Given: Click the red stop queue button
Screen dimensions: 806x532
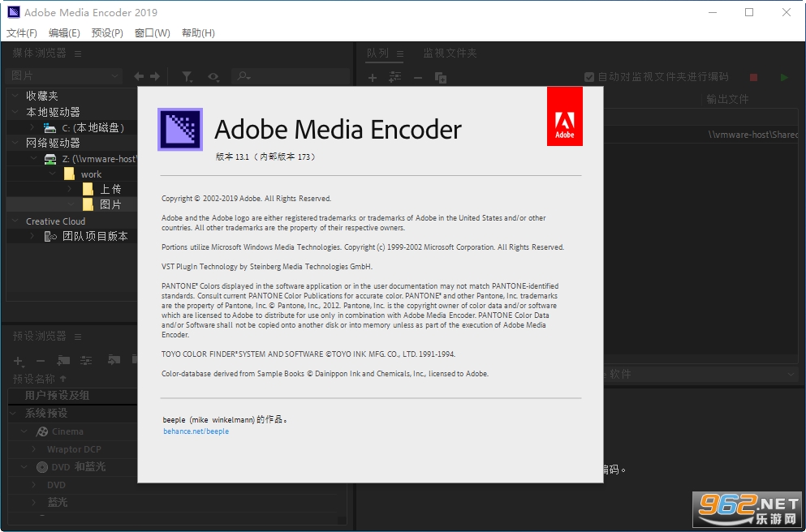Looking at the screenshot, I should [753, 78].
